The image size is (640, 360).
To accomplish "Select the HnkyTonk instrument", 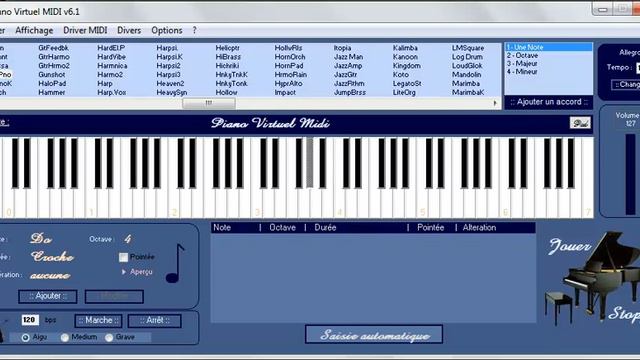I will (x=231, y=84).
